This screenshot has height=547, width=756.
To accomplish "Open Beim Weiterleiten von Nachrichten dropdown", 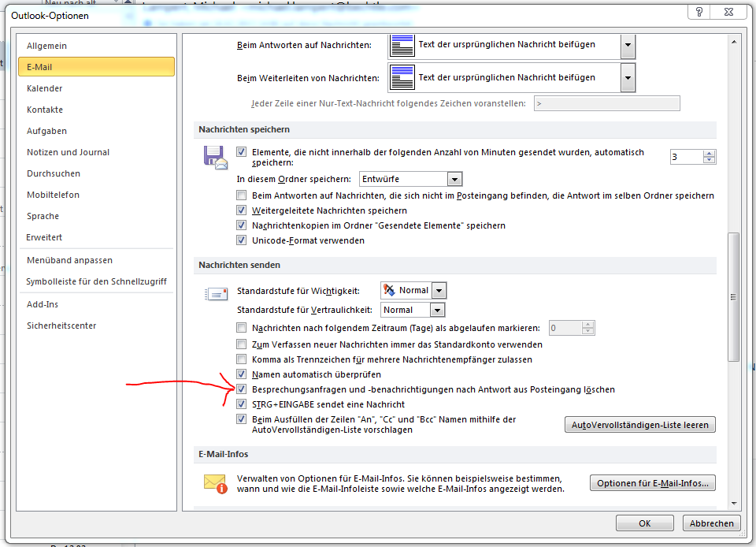I will 628,78.
